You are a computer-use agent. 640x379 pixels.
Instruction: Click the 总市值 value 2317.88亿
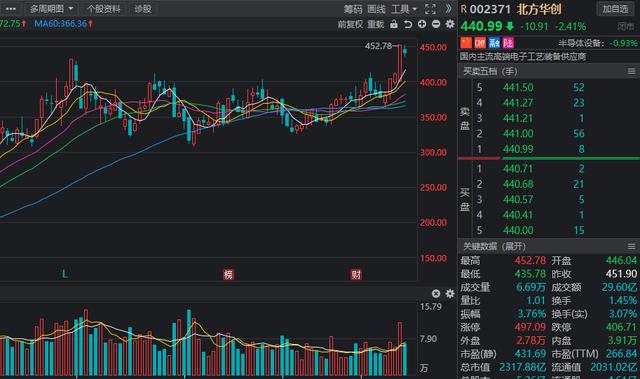tap(522, 367)
